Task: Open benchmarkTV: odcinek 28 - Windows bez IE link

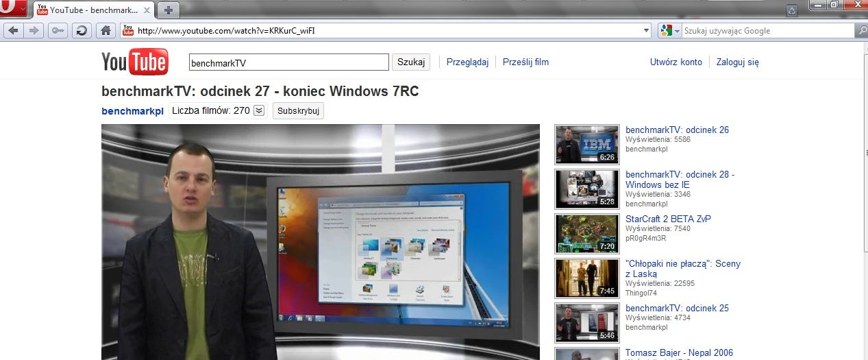Action: [680, 180]
